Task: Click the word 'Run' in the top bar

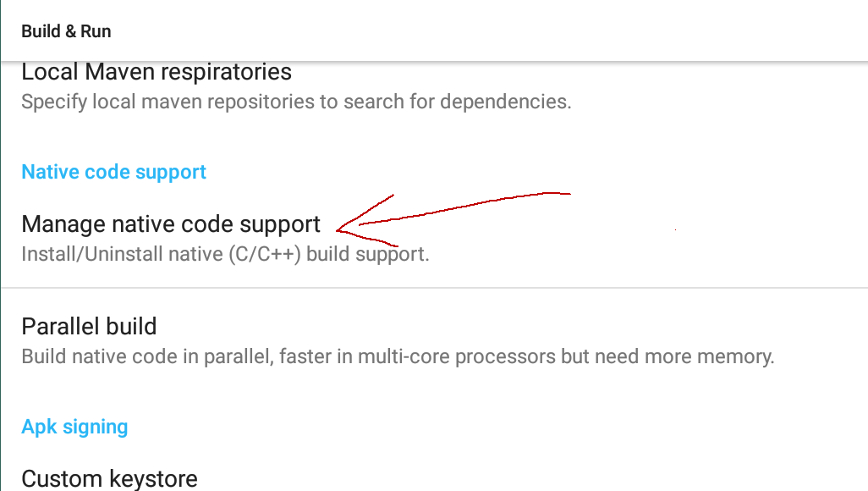Action: point(96,31)
